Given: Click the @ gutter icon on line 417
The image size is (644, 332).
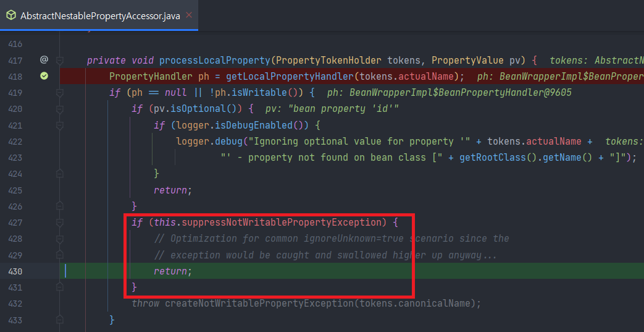Looking at the screenshot, I should pos(44,60).
